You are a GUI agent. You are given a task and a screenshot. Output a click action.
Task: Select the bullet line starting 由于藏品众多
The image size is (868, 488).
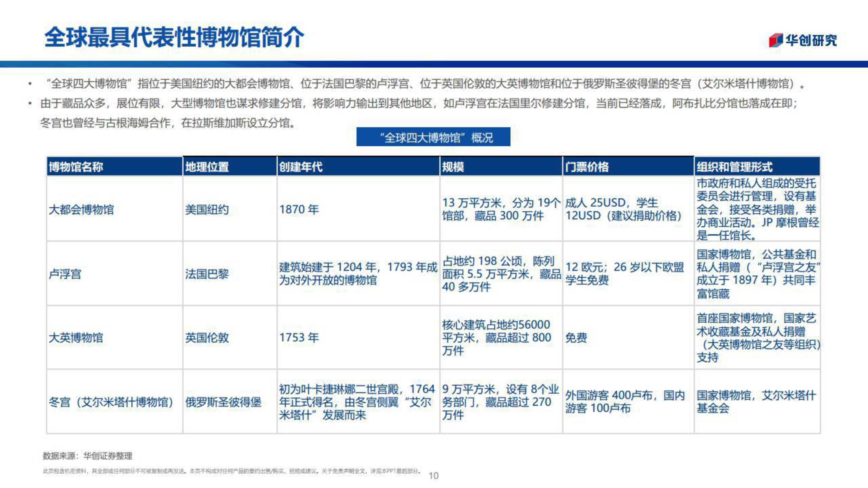click(418, 103)
